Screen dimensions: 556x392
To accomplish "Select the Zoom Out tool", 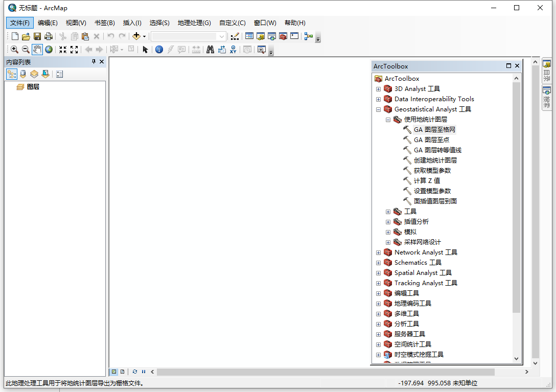I will point(26,50).
